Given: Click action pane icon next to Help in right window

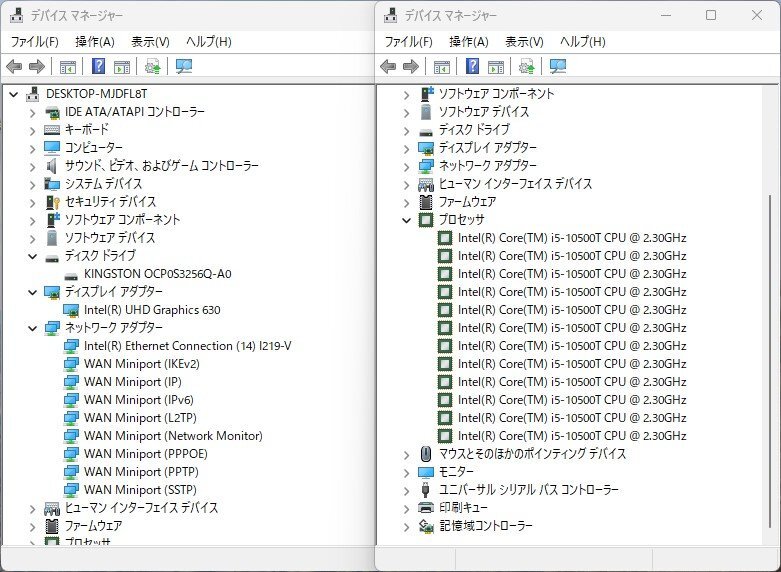Looking at the screenshot, I should point(496,66).
